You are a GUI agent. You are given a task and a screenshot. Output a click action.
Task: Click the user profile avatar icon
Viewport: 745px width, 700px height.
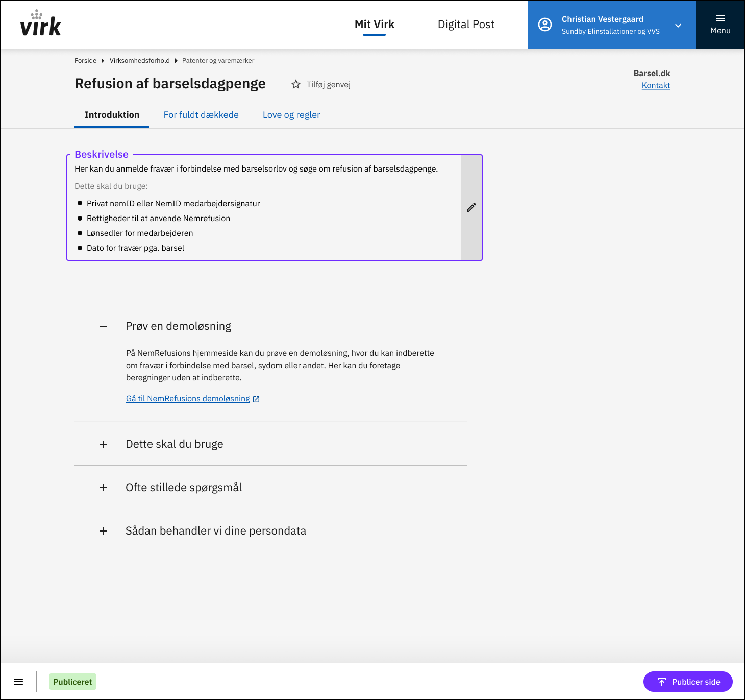(x=545, y=25)
